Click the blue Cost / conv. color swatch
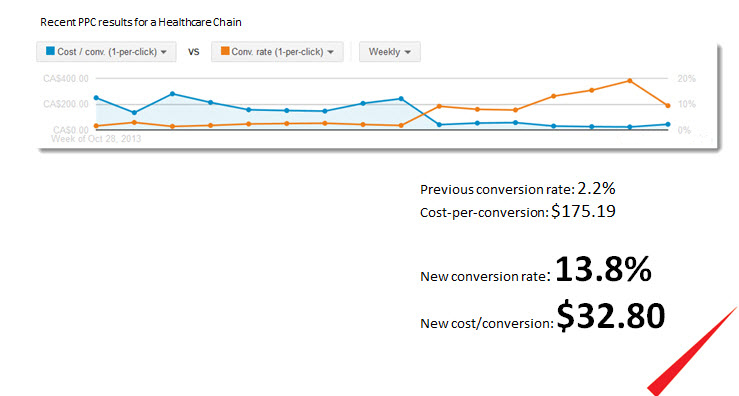 tap(50, 51)
